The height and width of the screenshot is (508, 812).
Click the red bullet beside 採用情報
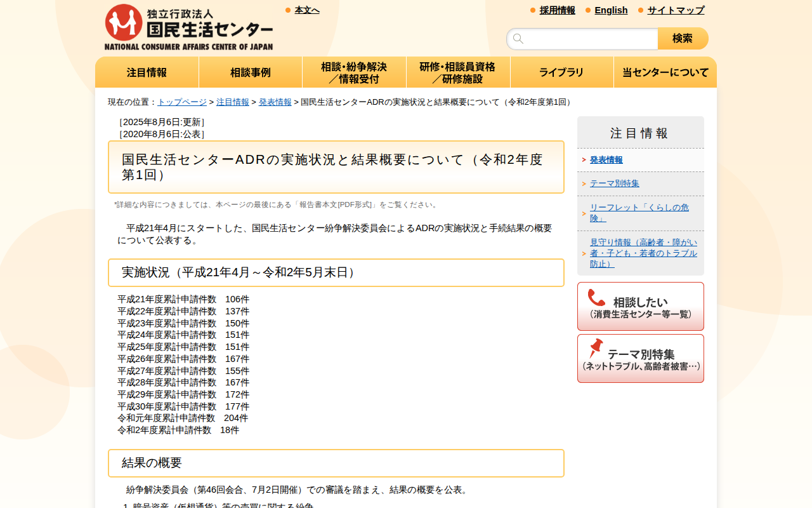coord(531,10)
